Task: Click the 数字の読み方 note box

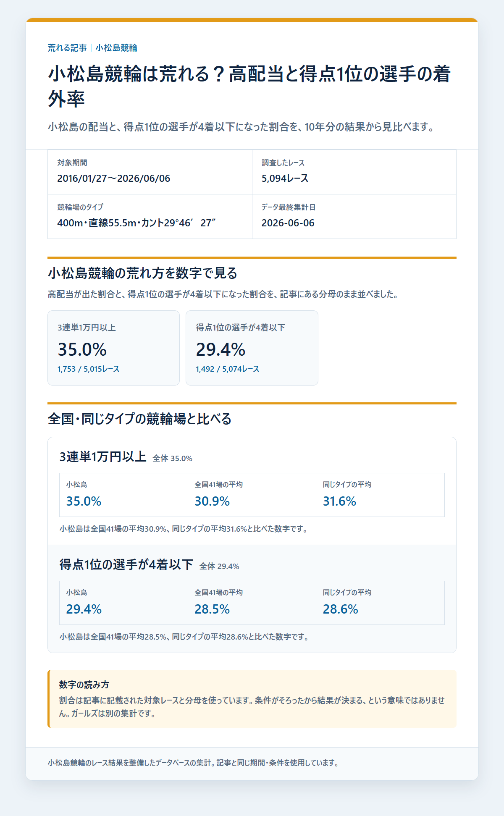Action: (x=252, y=699)
